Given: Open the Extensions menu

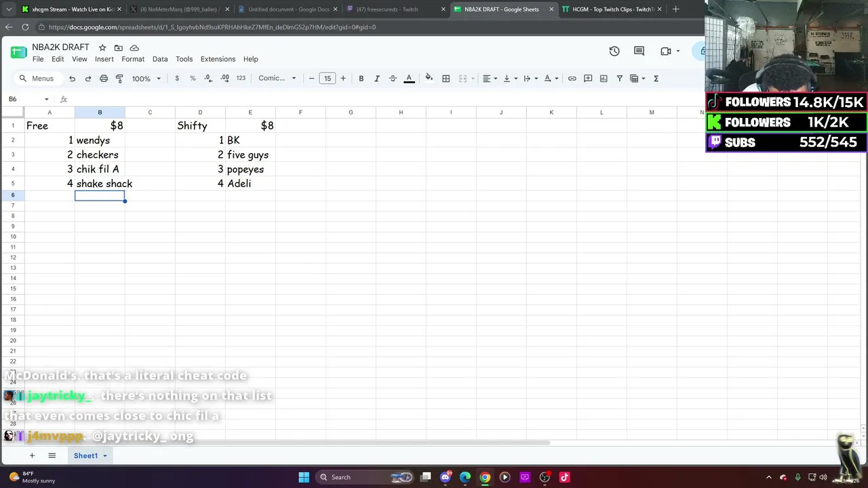Looking at the screenshot, I should pos(218,59).
